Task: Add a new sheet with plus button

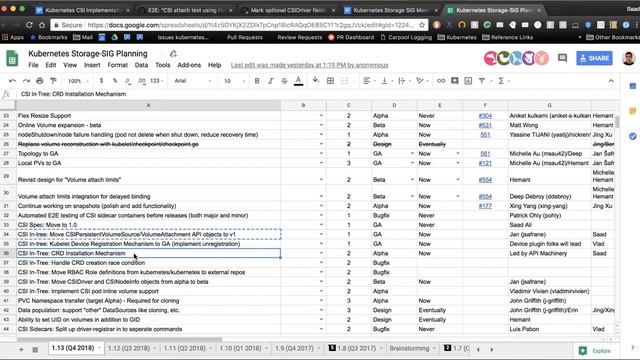Action: [21, 349]
